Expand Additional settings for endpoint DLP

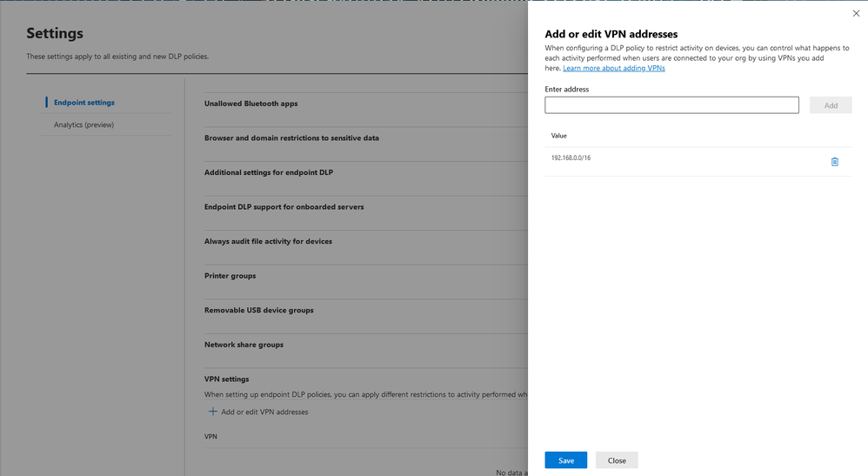tap(269, 172)
